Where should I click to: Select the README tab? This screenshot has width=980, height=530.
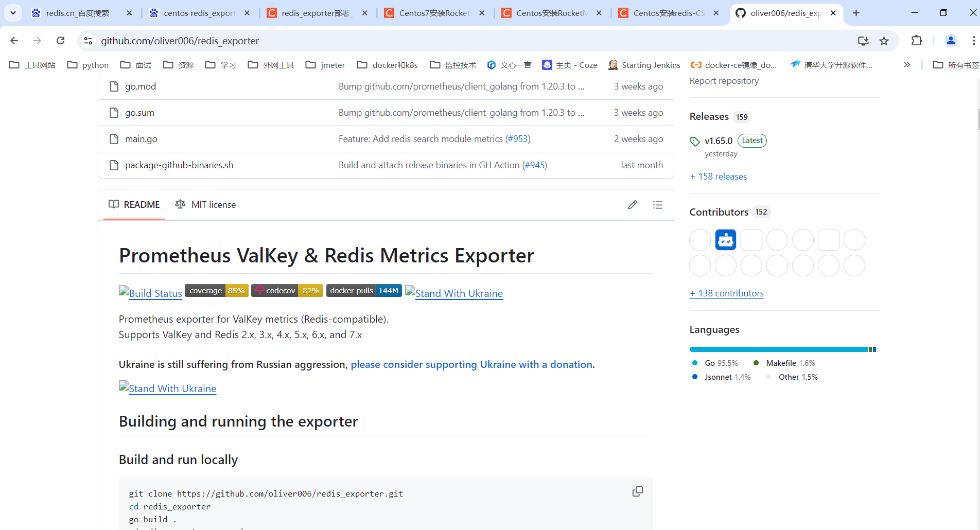134,205
